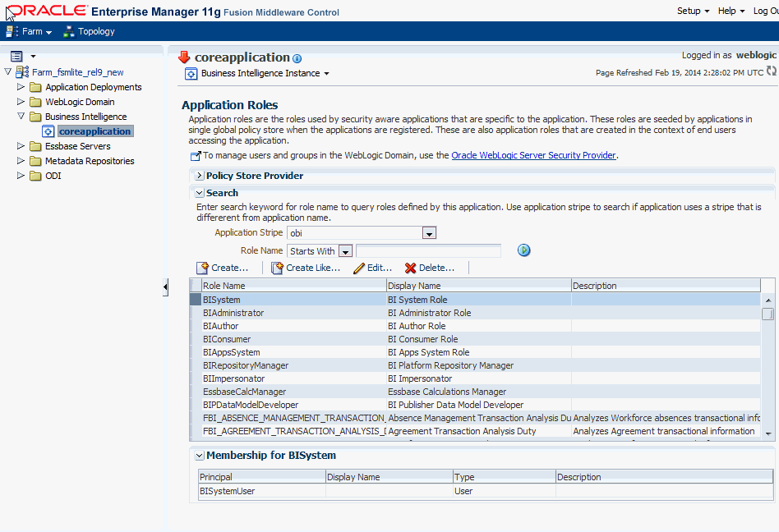This screenshot has height=532, width=779.
Task: Click the Role Name search input field
Action: click(x=428, y=250)
